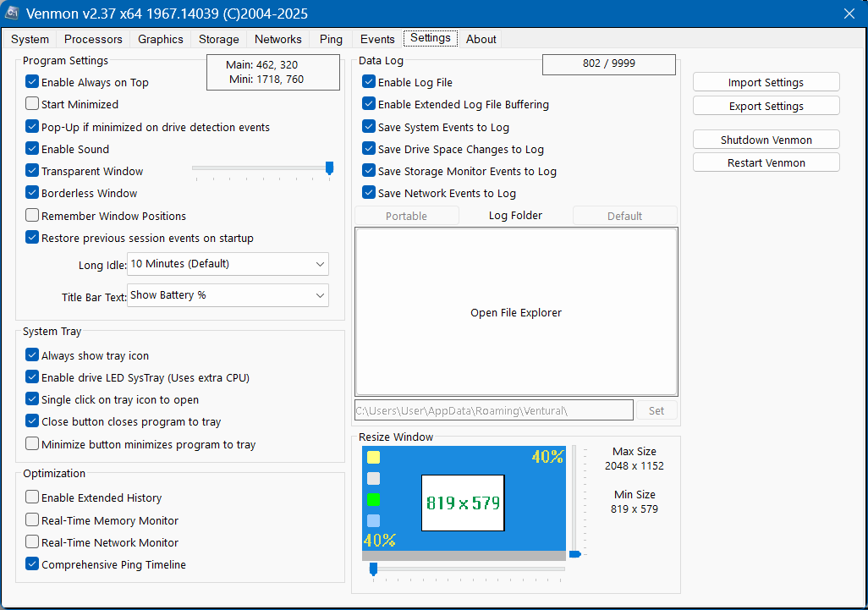The height and width of the screenshot is (610, 868).
Task: Uncheck Borderless Window
Action: pyautogui.click(x=32, y=193)
